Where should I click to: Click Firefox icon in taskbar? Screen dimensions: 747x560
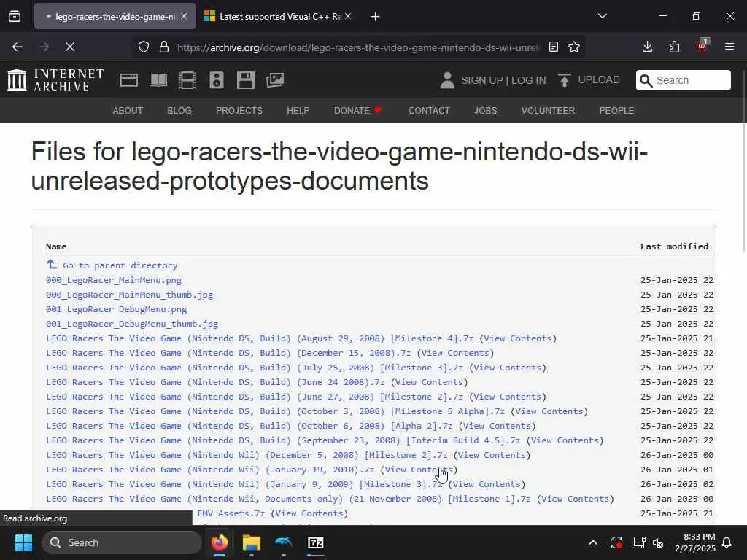pos(220,542)
